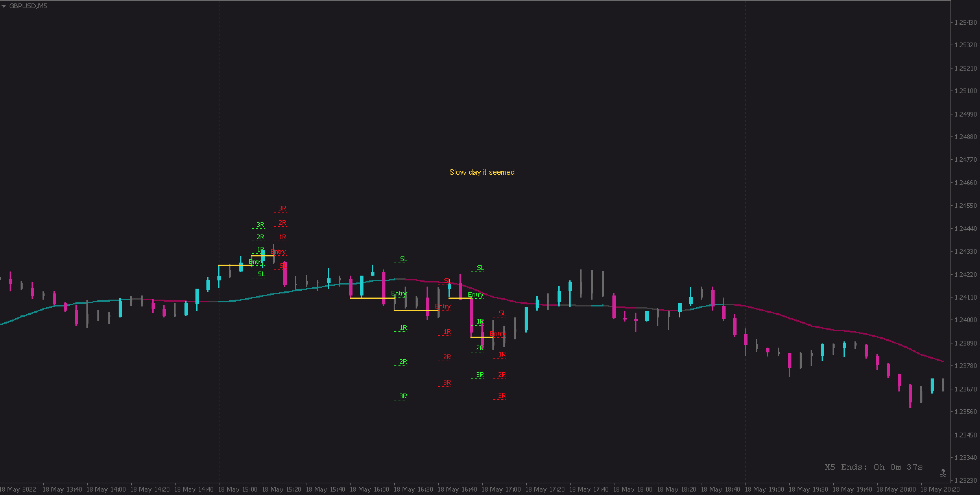Click the 1.24550 price axis value
The image size is (980, 495).
pyautogui.click(x=965, y=205)
